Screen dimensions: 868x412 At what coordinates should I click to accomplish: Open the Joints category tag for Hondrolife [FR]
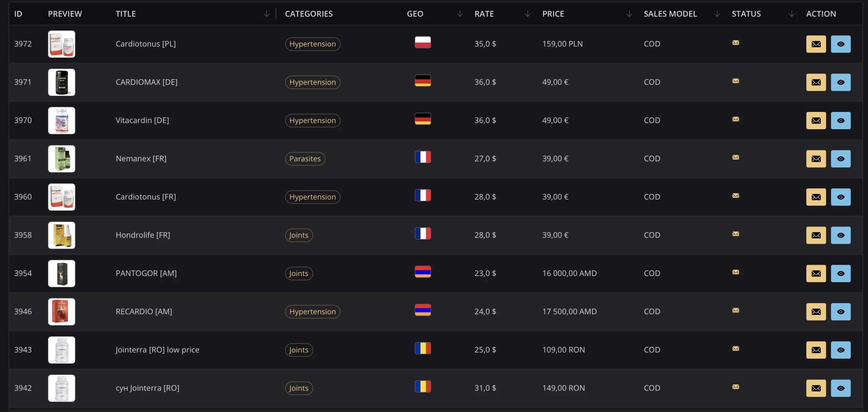coord(298,235)
